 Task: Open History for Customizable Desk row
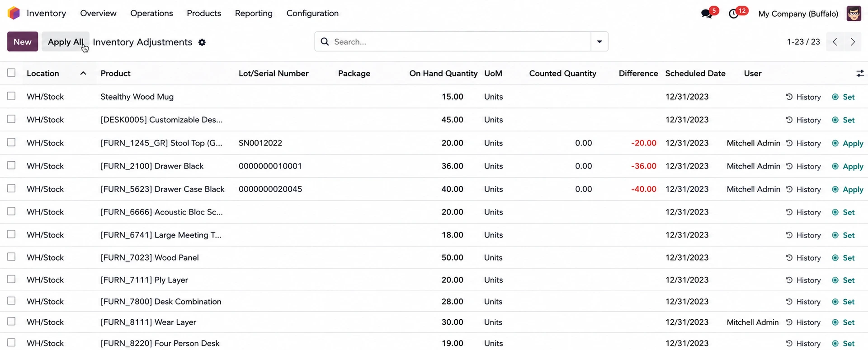pos(803,120)
